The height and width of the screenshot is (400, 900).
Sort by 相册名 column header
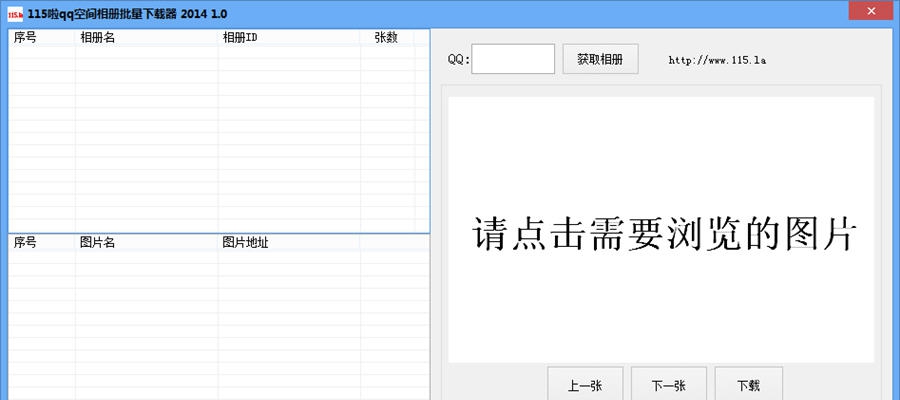tap(146, 38)
